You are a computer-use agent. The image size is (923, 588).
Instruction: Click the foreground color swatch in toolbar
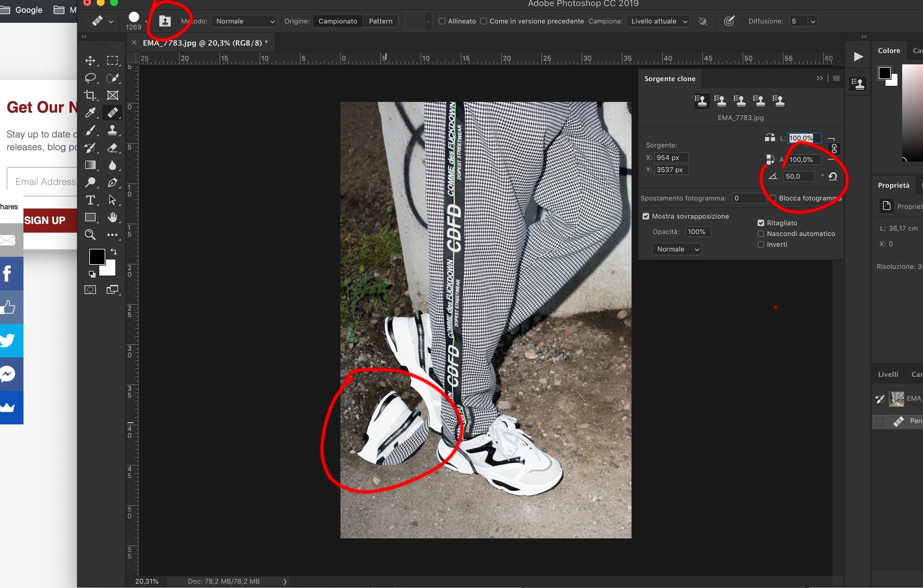pyautogui.click(x=97, y=256)
